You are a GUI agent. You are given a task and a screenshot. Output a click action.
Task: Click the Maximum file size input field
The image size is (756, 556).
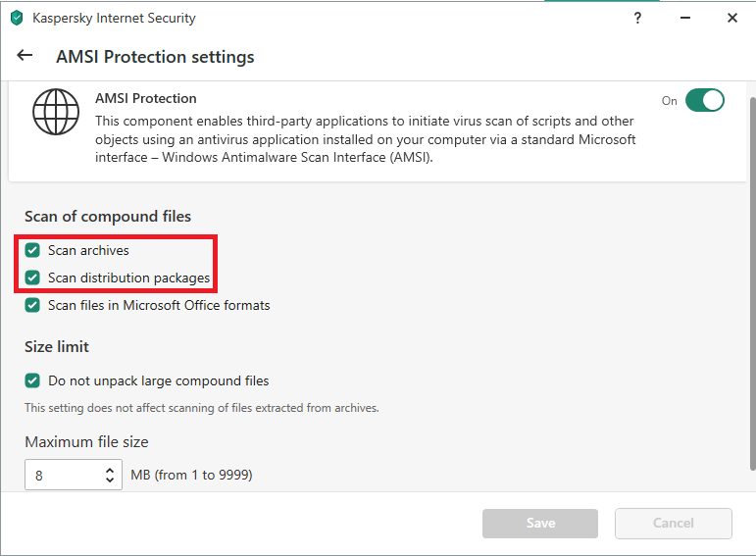(x=63, y=476)
